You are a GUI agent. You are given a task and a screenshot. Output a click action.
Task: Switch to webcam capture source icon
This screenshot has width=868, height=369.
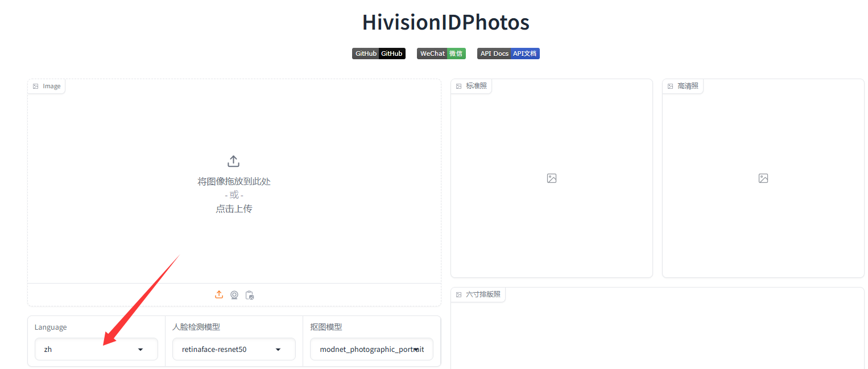[x=234, y=295]
